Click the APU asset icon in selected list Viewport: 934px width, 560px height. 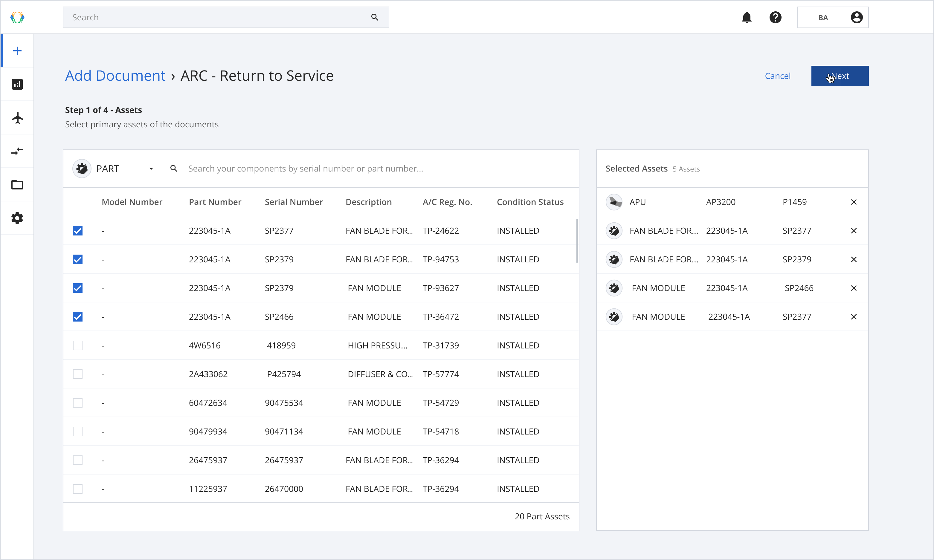[614, 202]
